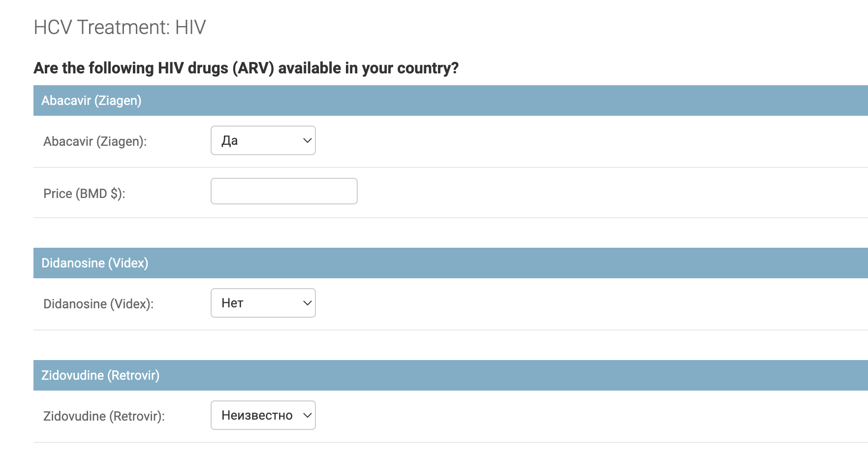Click the selected value Да in the dropdown

(x=230, y=140)
